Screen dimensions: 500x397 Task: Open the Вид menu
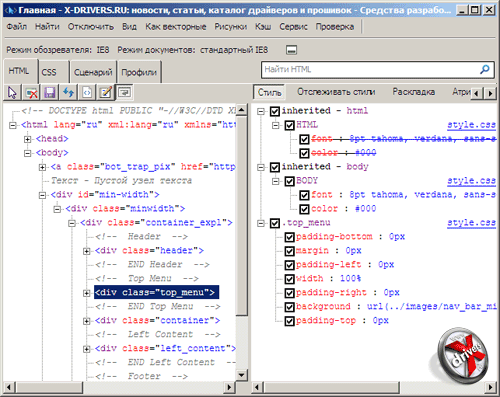(129, 26)
